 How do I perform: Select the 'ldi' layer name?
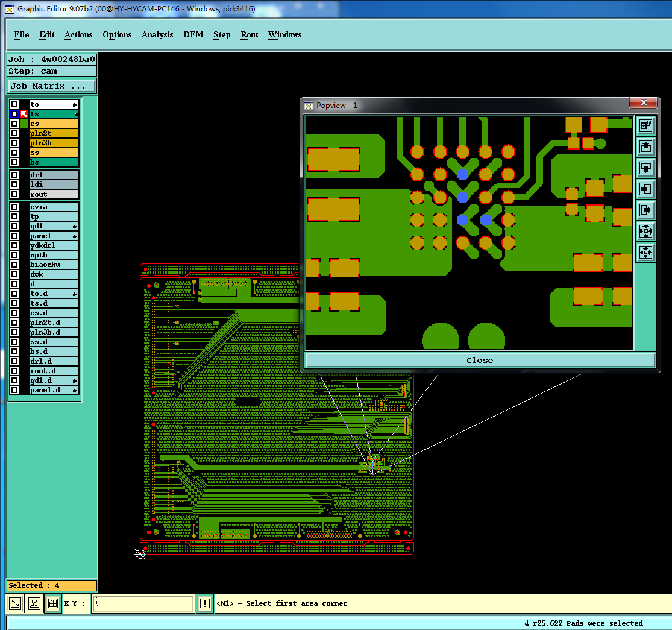(54, 184)
